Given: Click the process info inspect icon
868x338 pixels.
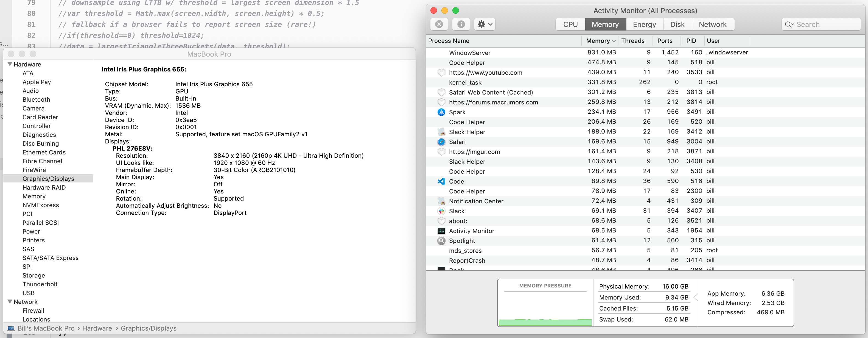Looking at the screenshot, I should coord(461,24).
